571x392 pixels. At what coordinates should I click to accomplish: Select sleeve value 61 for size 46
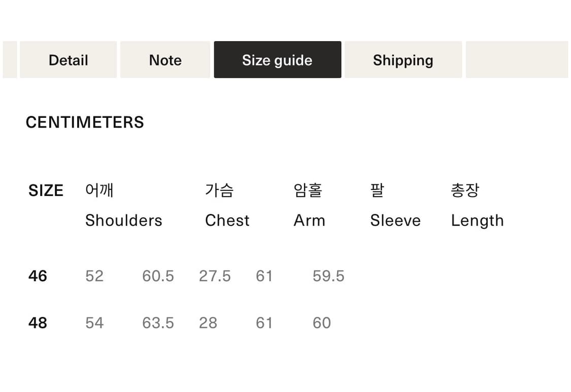[x=264, y=276]
